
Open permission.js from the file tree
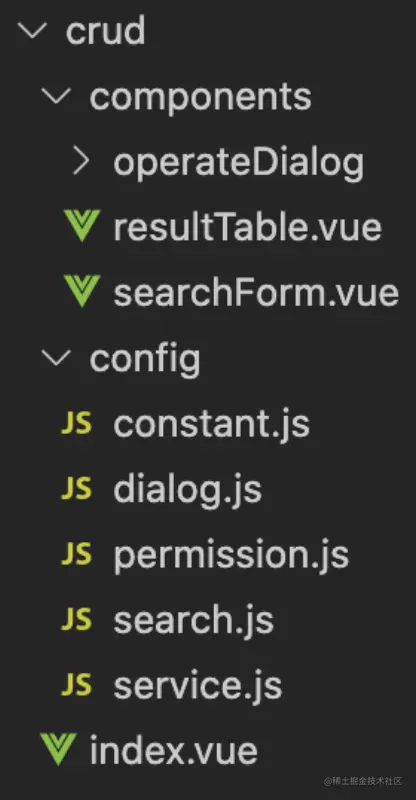pos(231,556)
